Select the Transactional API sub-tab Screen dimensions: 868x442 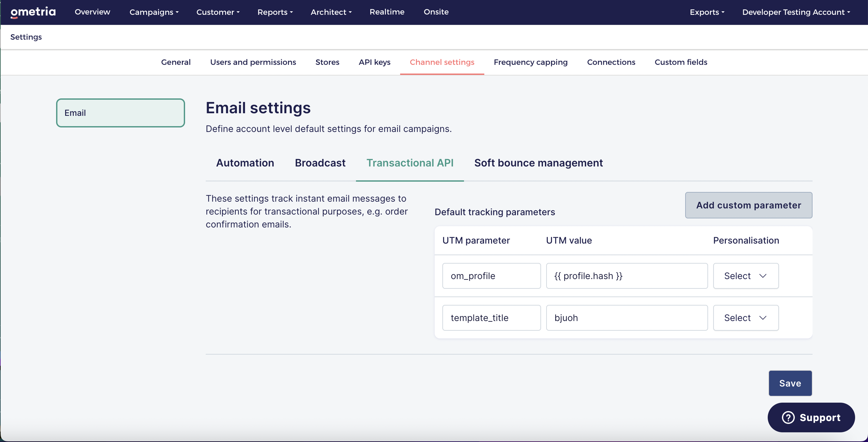[410, 163]
